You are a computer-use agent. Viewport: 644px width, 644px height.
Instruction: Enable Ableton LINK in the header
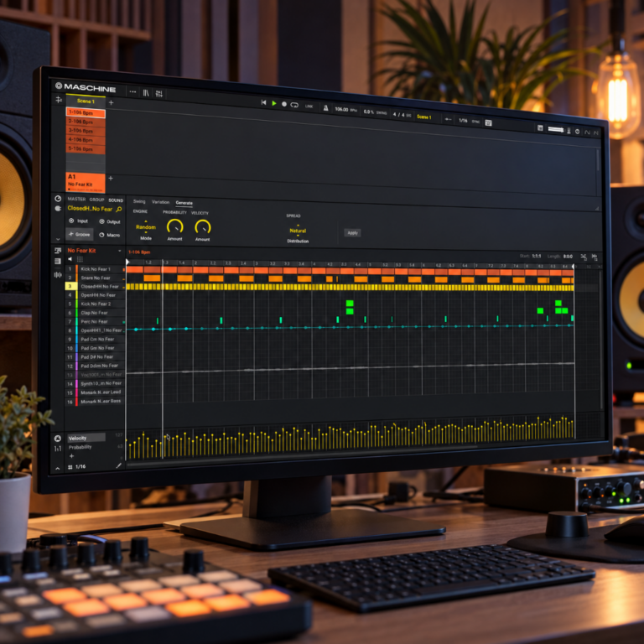click(309, 106)
